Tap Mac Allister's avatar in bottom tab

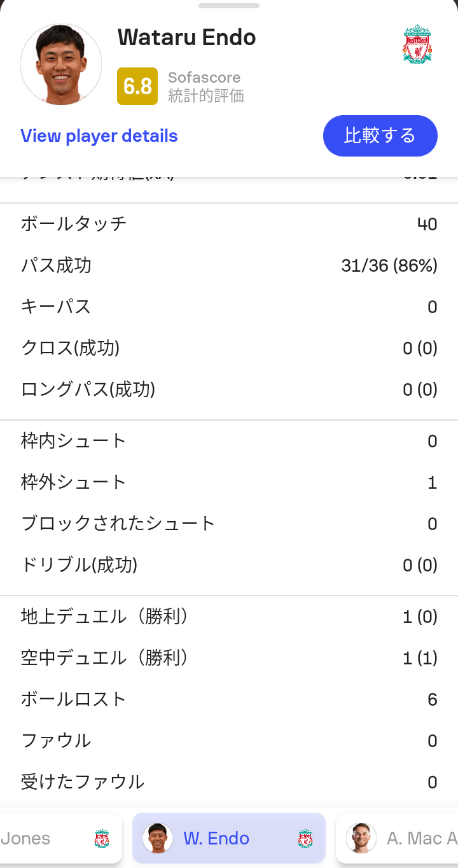361,838
